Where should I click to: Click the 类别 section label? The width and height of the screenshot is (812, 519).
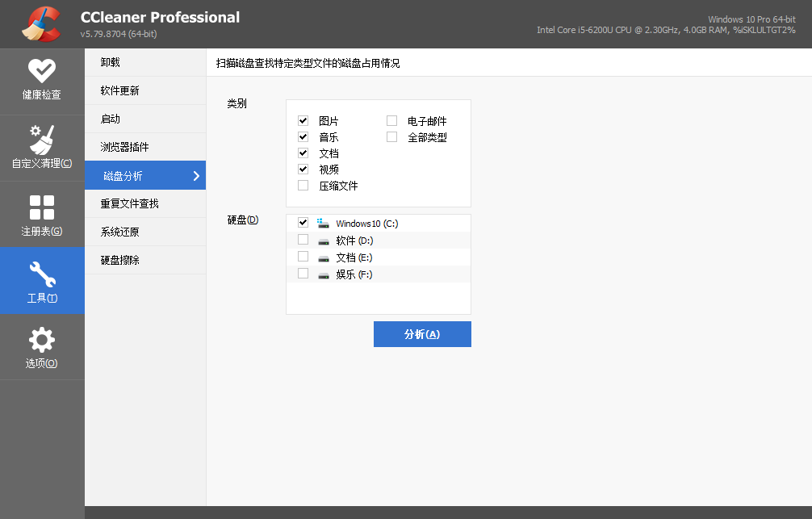(x=237, y=103)
